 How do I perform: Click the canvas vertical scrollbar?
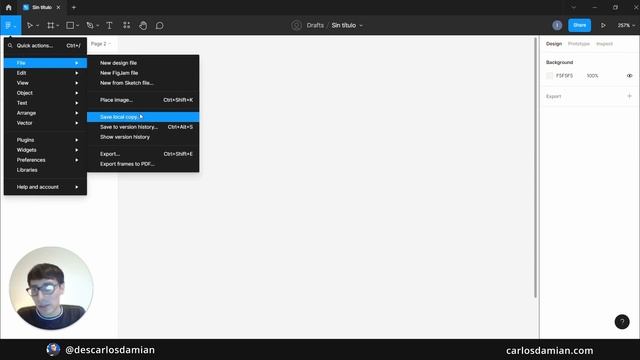click(x=535, y=167)
